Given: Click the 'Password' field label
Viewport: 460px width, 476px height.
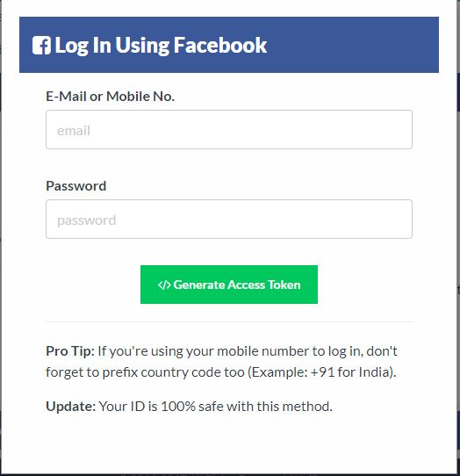Looking at the screenshot, I should click(75, 186).
